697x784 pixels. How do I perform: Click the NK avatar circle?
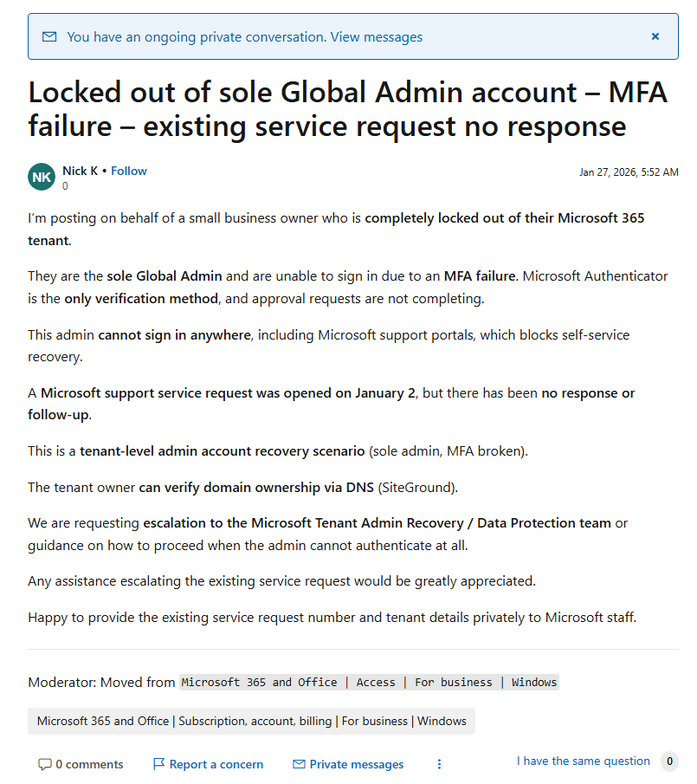click(x=42, y=177)
